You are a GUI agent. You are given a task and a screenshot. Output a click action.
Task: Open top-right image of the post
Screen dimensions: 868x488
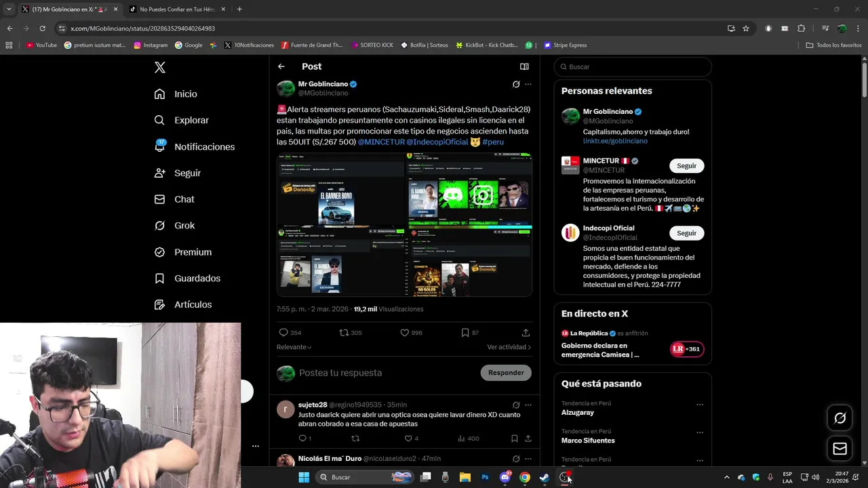(469, 188)
